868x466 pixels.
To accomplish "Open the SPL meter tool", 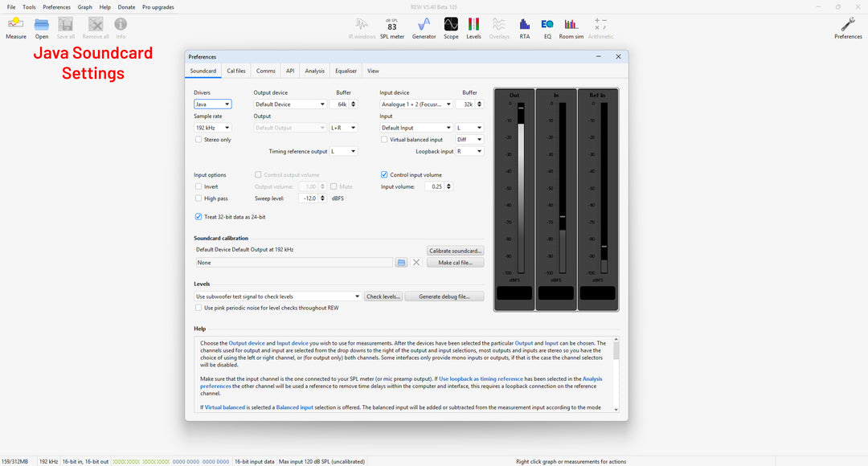I will pos(392,27).
